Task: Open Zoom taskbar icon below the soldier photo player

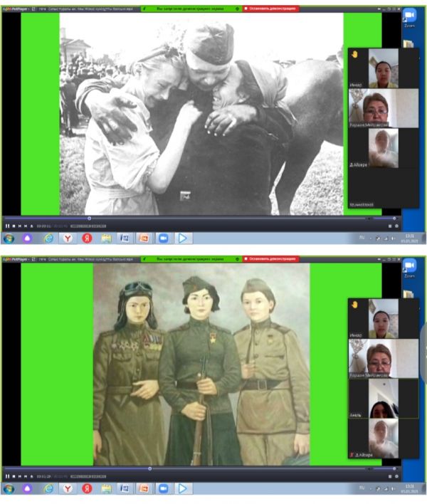Action: coord(162,238)
